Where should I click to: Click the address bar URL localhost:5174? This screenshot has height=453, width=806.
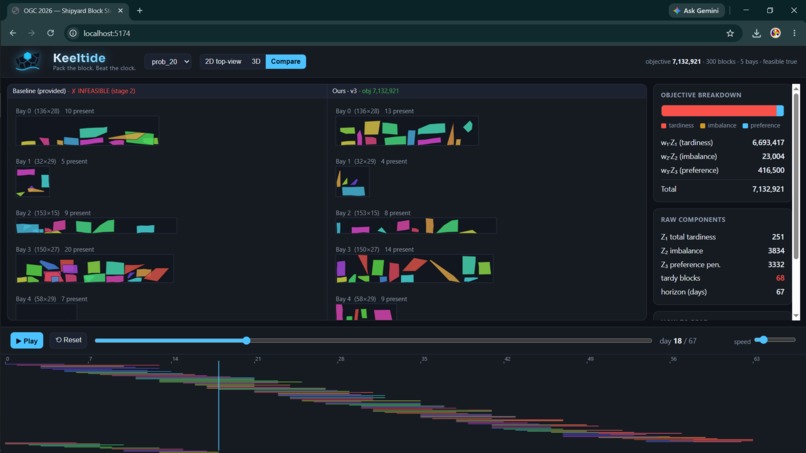coord(107,33)
